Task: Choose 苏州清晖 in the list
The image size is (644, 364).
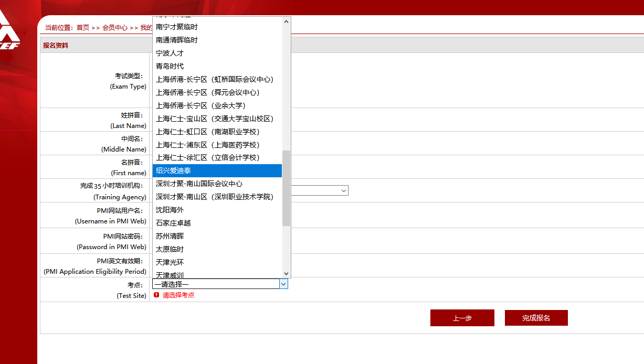Action: coord(217,236)
